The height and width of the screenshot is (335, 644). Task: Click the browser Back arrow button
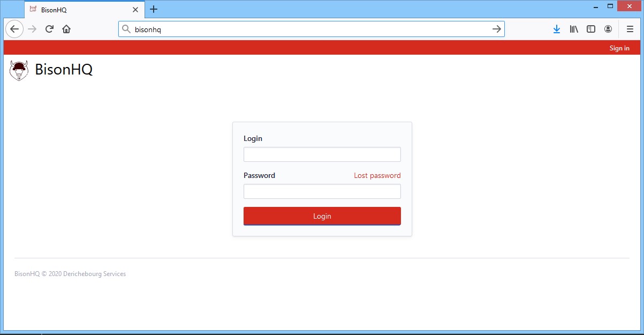(14, 29)
